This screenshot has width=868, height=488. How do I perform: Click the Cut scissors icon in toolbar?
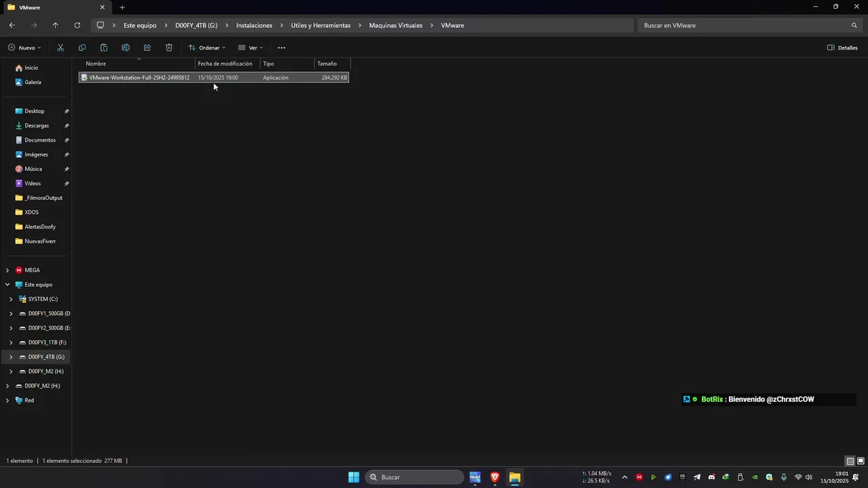60,47
